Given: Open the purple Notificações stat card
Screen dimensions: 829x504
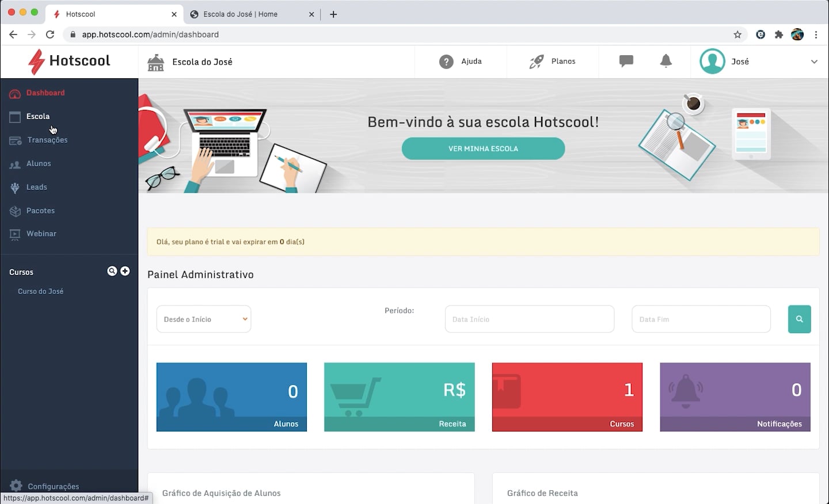Looking at the screenshot, I should coord(735,397).
